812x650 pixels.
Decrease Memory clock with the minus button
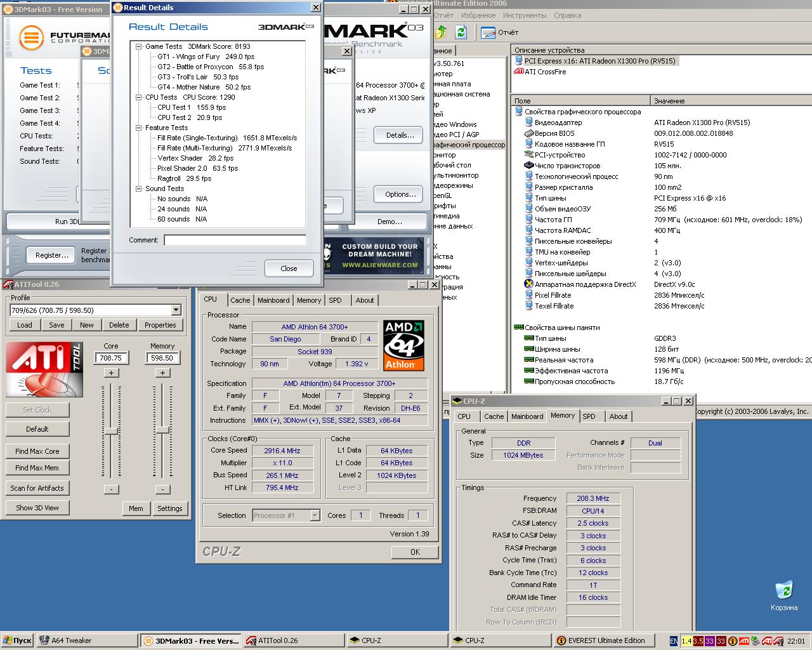[162, 489]
